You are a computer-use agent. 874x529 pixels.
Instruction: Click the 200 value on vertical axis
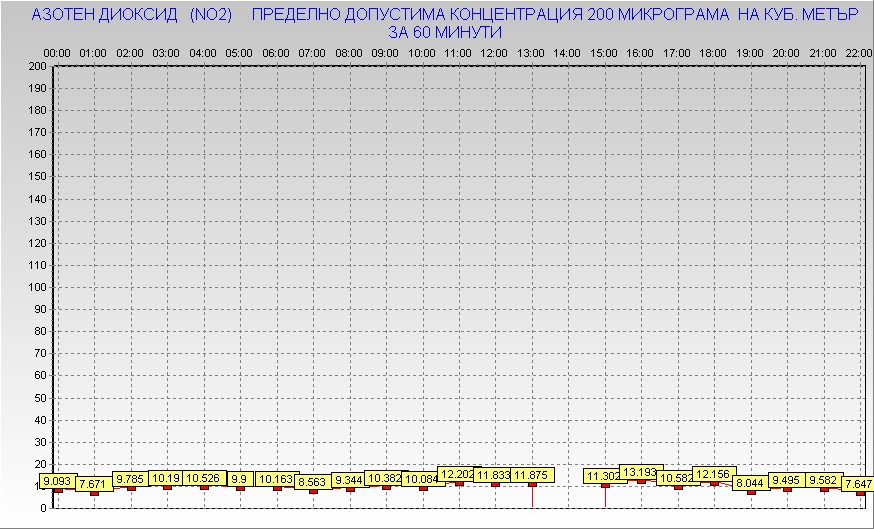pyautogui.click(x=37, y=66)
